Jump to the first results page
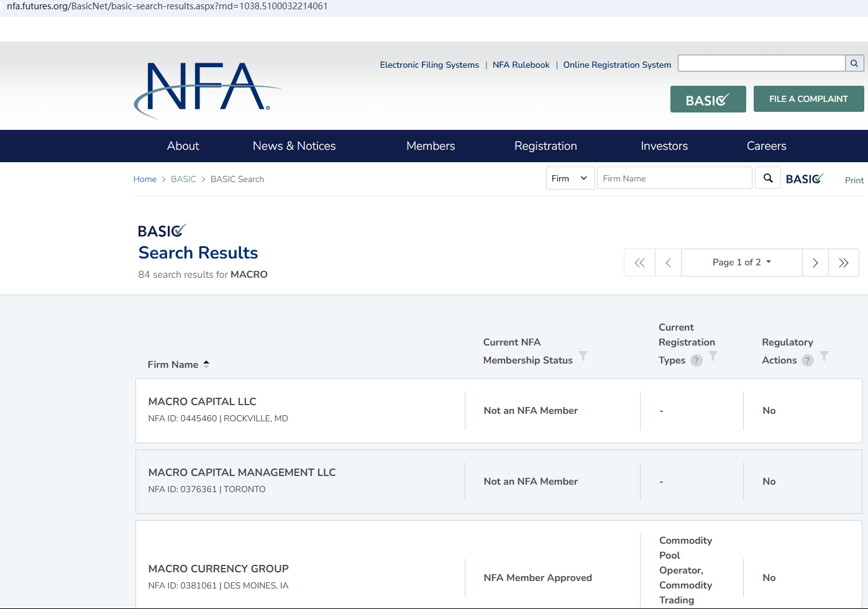Screen dimensions: 868x609 (639, 263)
